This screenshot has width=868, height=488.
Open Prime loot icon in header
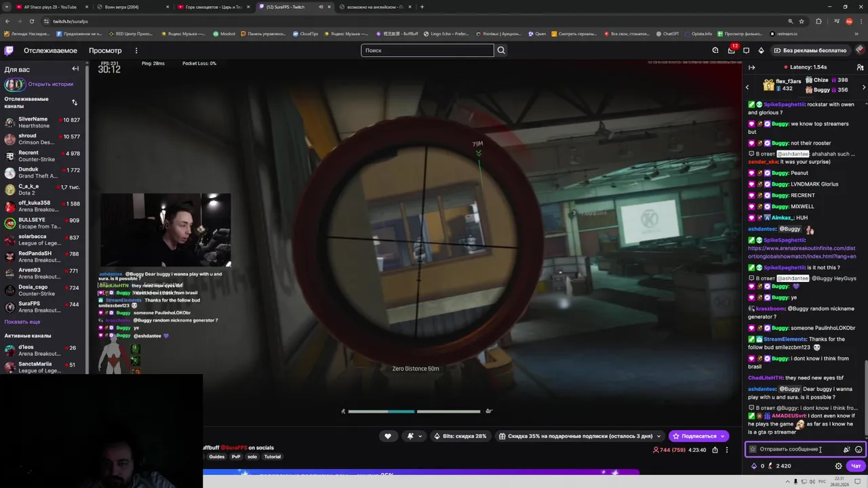(715, 50)
